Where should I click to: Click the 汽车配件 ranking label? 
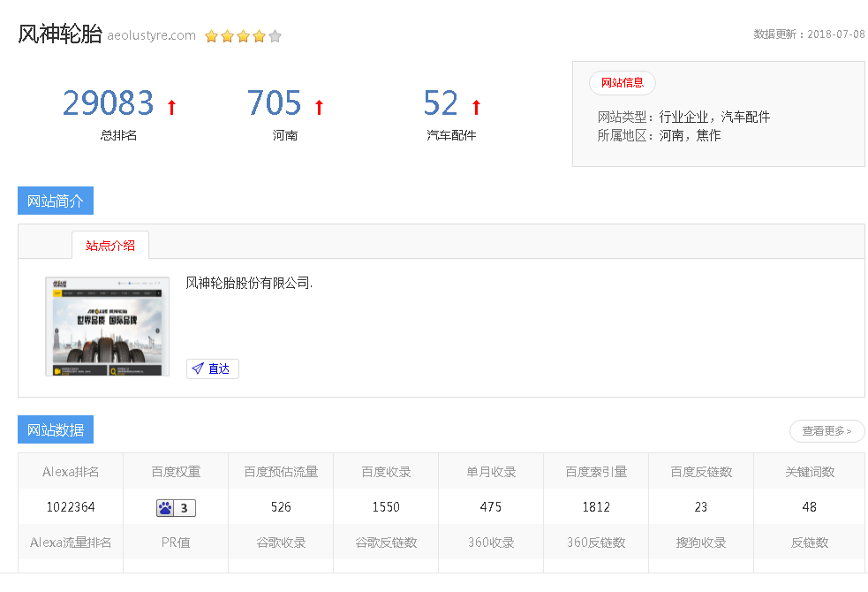(451, 135)
